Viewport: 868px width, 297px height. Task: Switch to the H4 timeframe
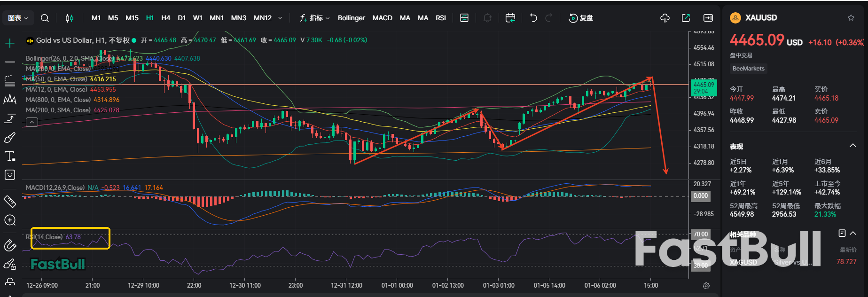pyautogui.click(x=165, y=18)
